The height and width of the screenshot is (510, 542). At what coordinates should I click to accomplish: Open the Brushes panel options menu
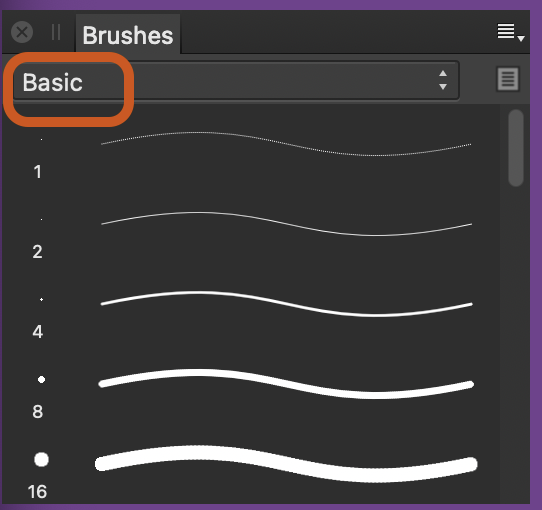(511, 33)
